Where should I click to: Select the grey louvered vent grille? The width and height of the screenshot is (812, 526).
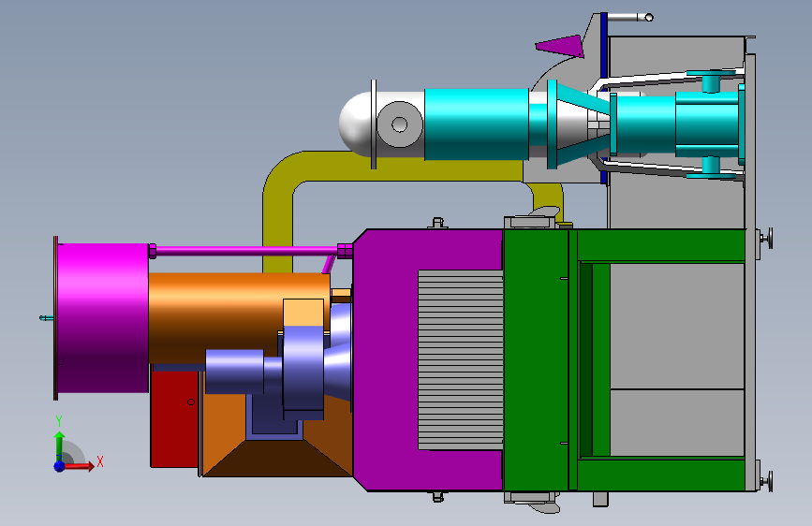461,359
